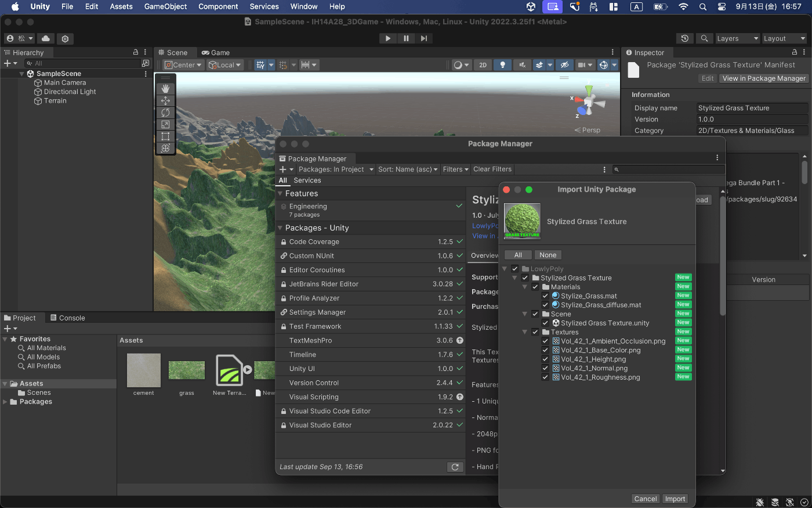Click the Play button
This screenshot has height=508, width=812.
coord(388,38)
